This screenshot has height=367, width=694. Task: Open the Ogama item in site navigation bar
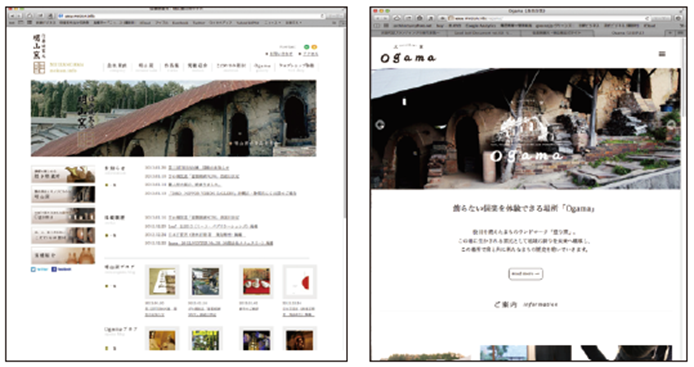262,67
